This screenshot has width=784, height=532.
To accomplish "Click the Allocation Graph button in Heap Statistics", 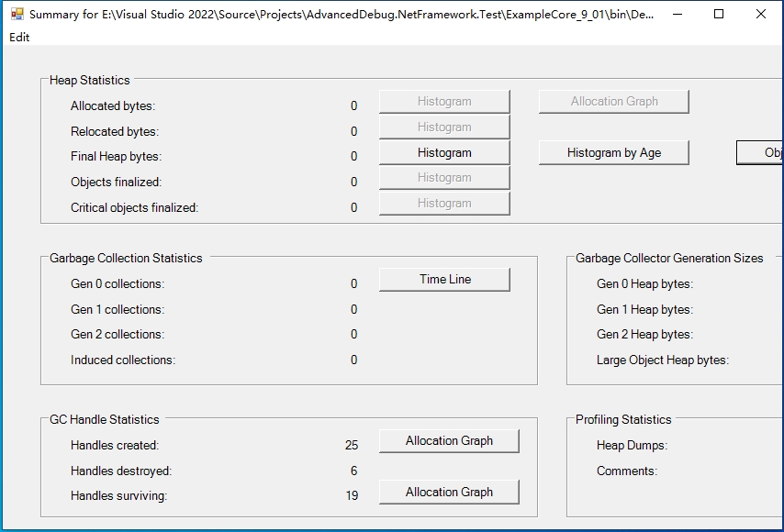I will 613,102.
